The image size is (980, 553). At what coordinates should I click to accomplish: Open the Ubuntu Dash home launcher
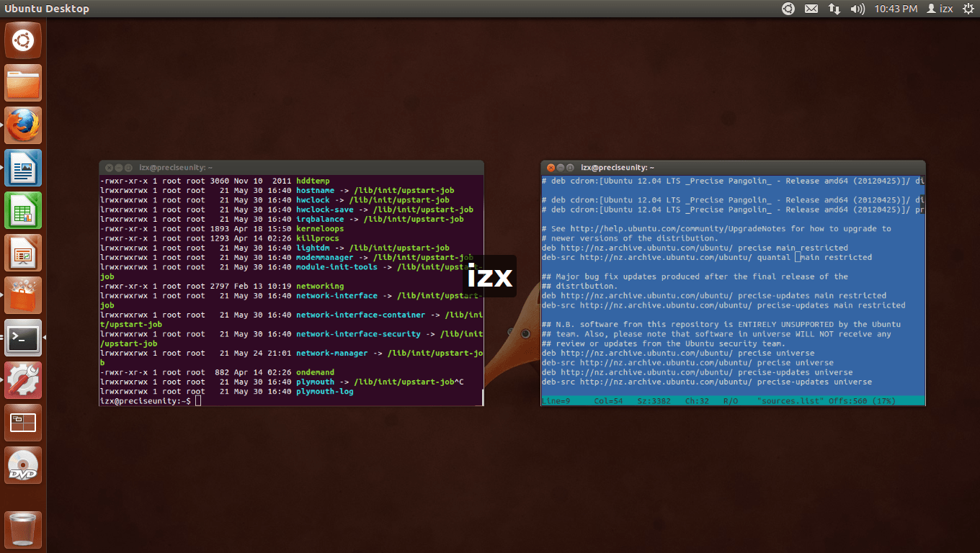(23, 40)
